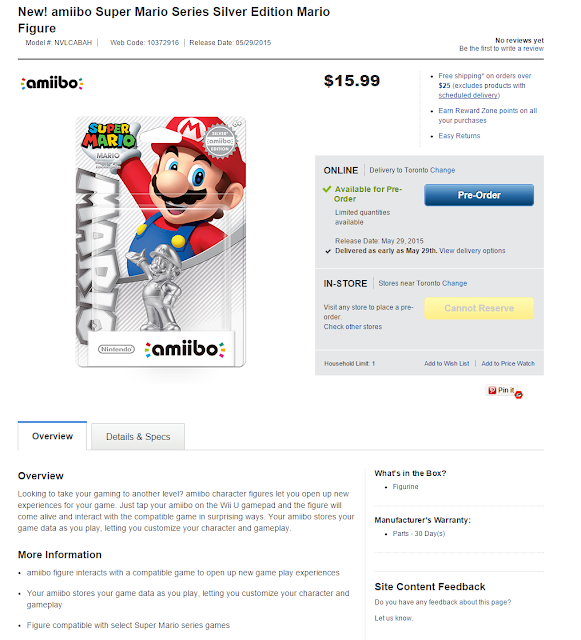Screen dimensions: 581x640
Task: Change the in-store location near Toronto
Action: click(454, 283)
